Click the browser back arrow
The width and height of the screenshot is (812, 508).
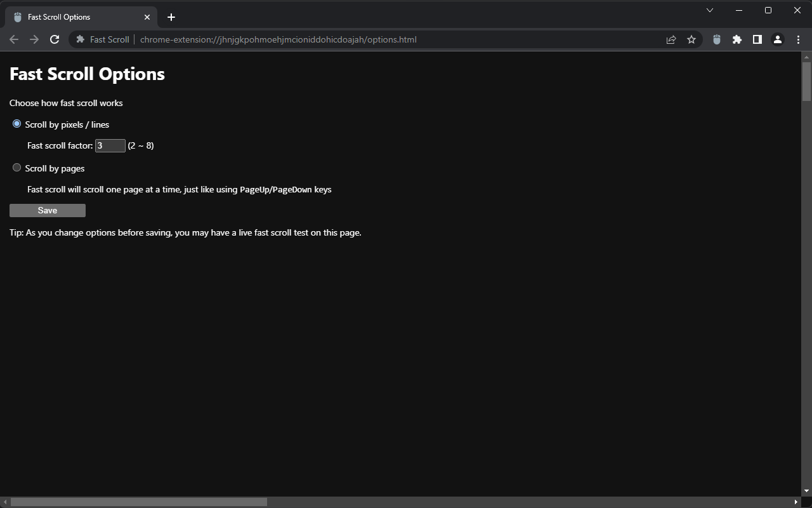click(x=14, y=39)
